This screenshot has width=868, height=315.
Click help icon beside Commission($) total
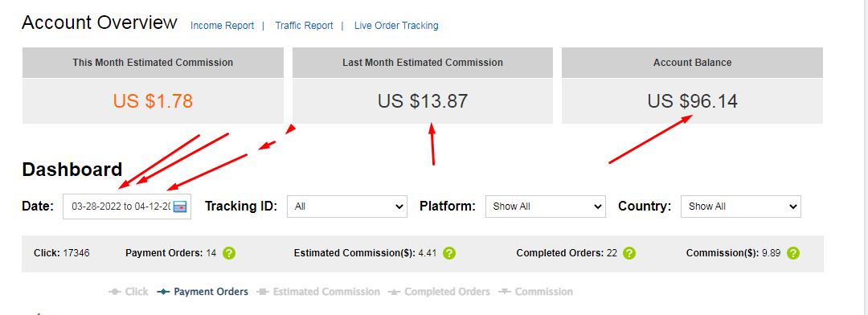[x=793, y=253]
